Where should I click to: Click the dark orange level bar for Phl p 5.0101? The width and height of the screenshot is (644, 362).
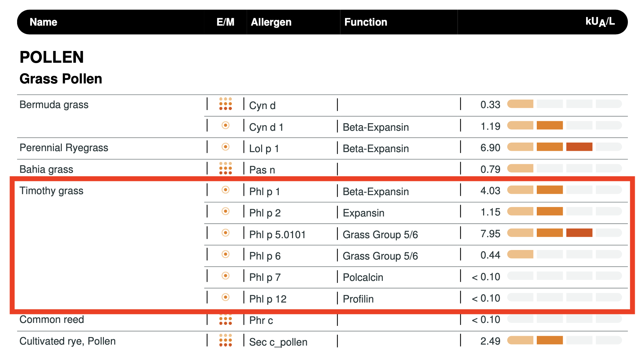[x=579, y=233]
